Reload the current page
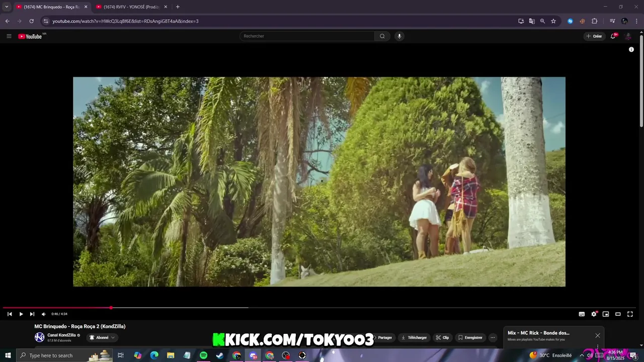 (31, 21)
